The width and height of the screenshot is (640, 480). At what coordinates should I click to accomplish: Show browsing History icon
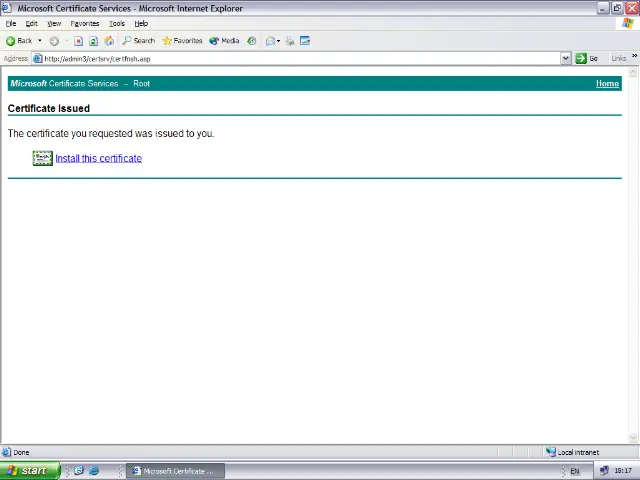[x=252, y=41]
